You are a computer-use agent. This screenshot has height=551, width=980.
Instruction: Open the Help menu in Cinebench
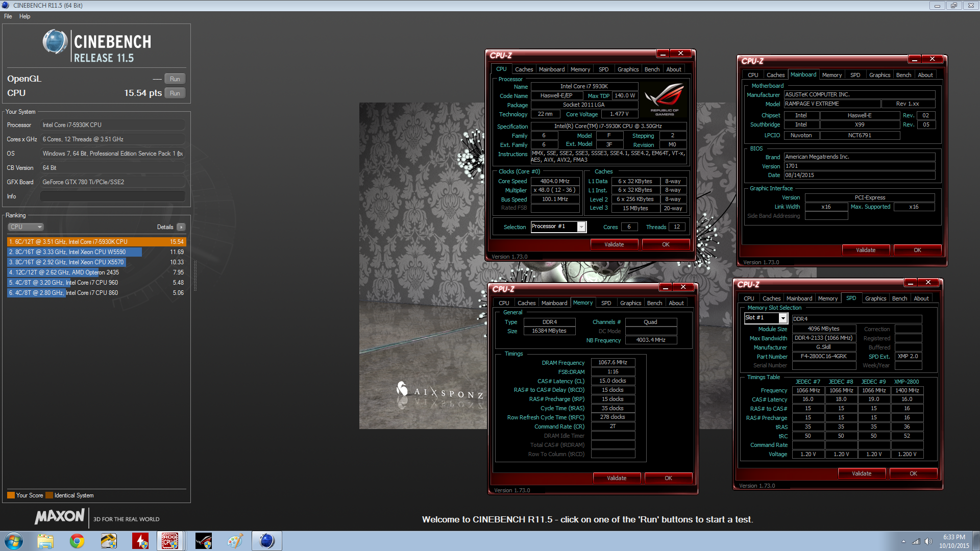point(24,16)
